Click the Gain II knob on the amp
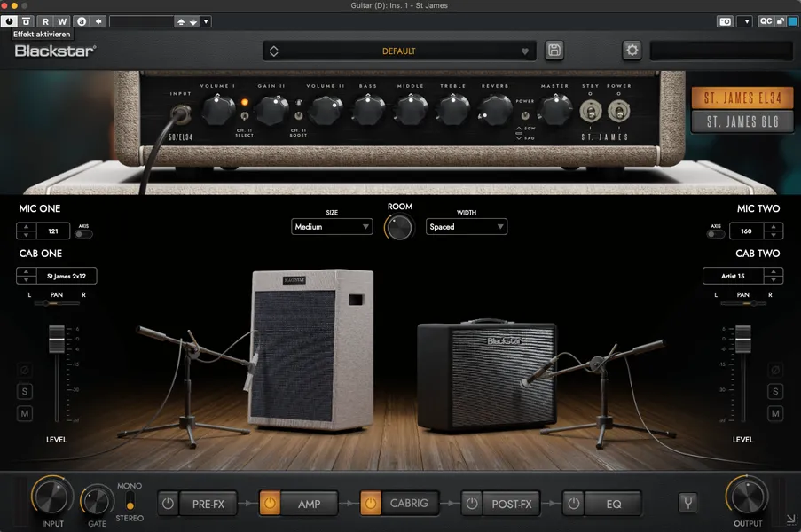The image size is (801, 532). click(272, 110)
